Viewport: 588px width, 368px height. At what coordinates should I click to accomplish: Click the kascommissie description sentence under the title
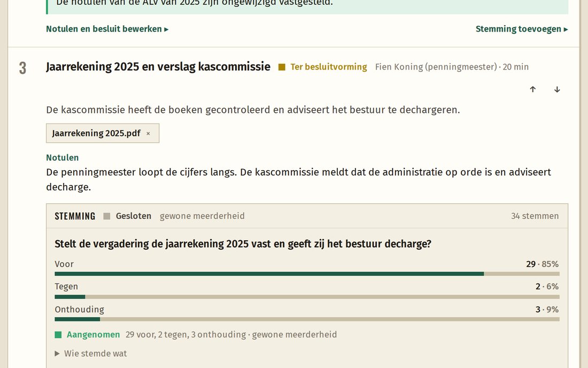coord(253,110)
